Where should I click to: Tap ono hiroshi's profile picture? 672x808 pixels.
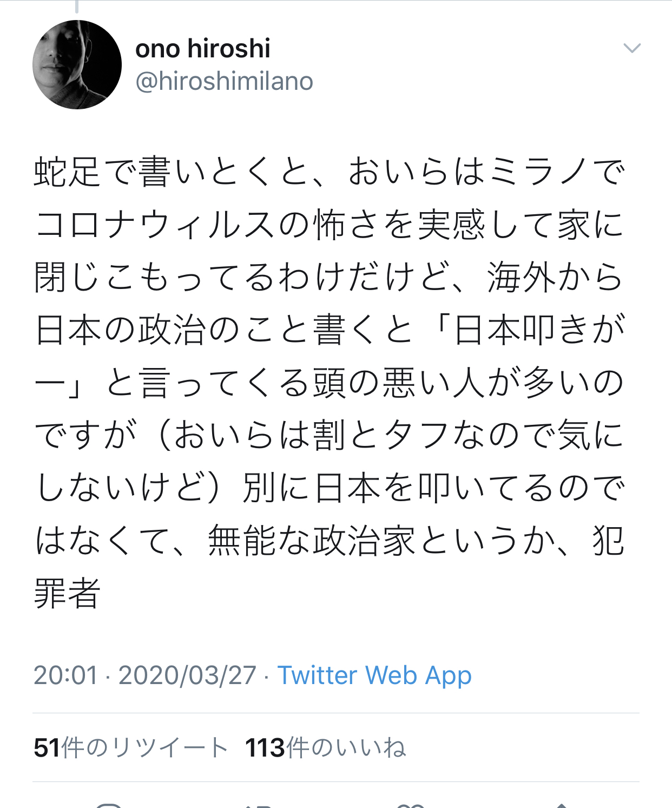coord(77,64)
